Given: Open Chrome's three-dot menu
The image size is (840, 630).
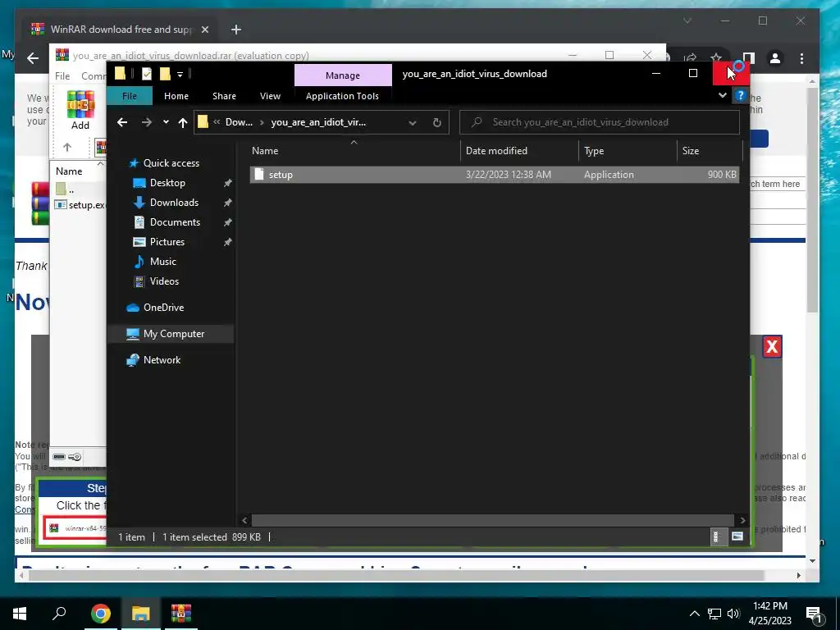Looking at the screenshot, I should point(801,58).
